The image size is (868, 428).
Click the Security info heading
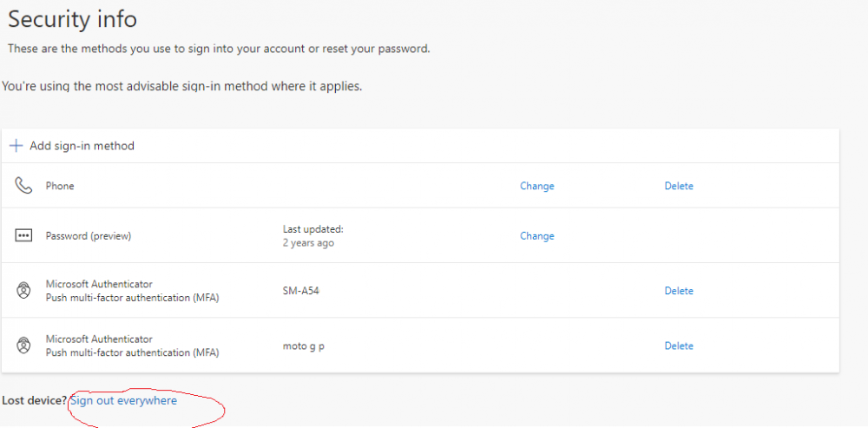[73, 19]
